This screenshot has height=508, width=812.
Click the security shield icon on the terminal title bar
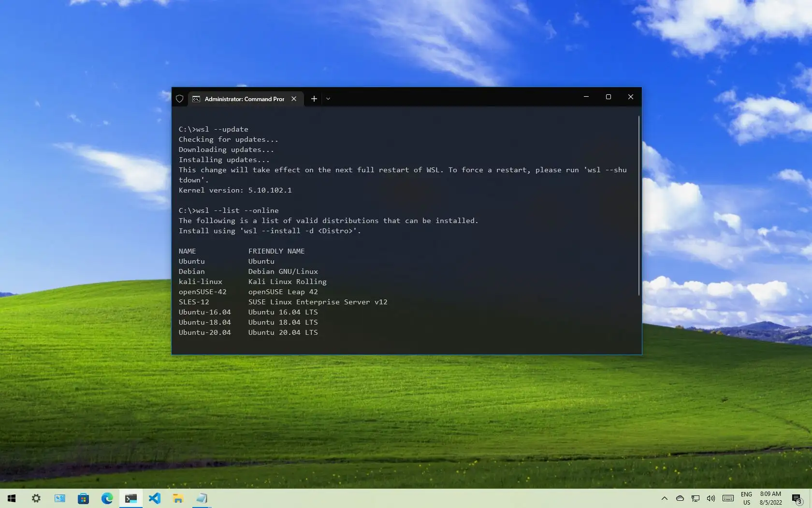[x=179, y=99]
